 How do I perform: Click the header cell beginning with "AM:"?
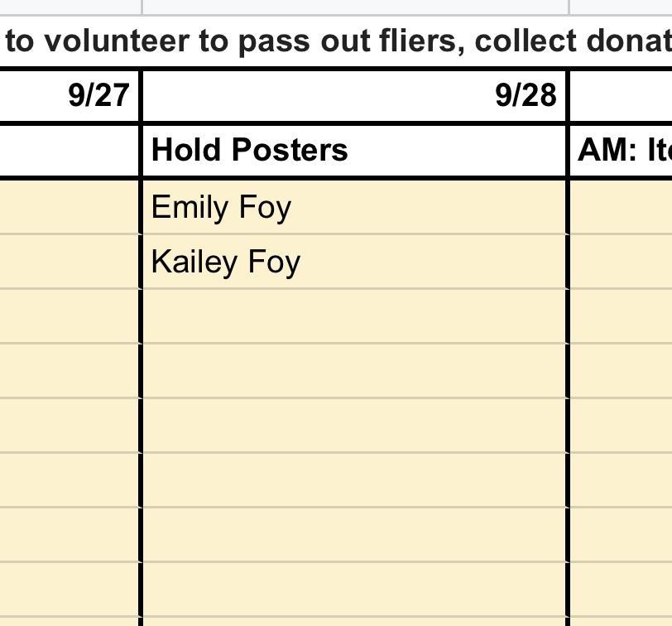point(622,151)
